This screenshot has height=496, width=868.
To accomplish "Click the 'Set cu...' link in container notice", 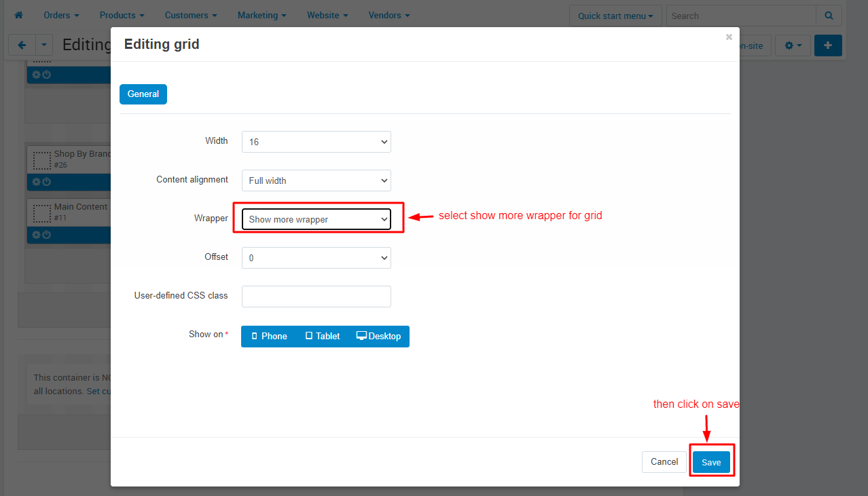I will pos(98,392).
